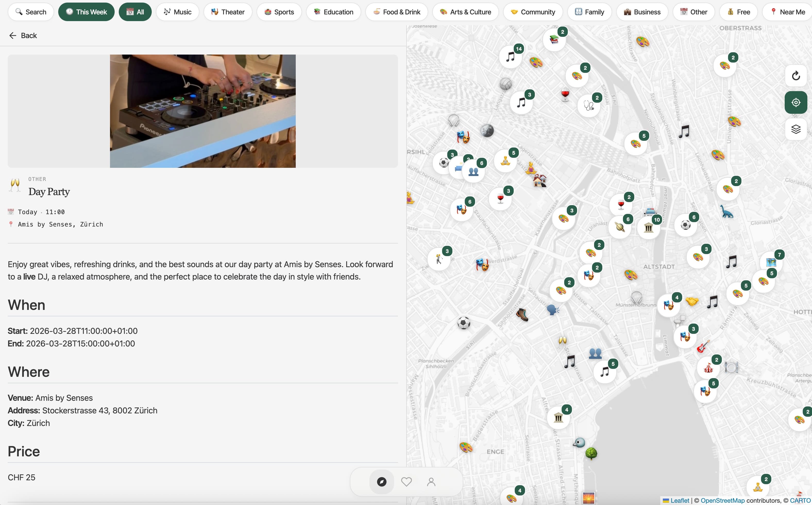This screenshot has width=812, height=505.
Task: Open the map picture cluster with 7 events
Action: tap(771, 263)
